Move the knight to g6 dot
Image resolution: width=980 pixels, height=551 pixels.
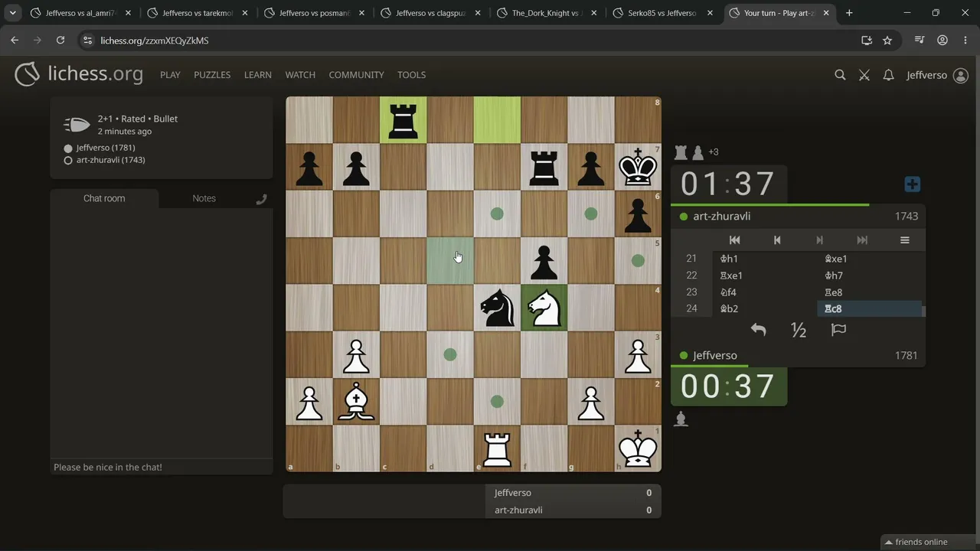pos(591,214)
